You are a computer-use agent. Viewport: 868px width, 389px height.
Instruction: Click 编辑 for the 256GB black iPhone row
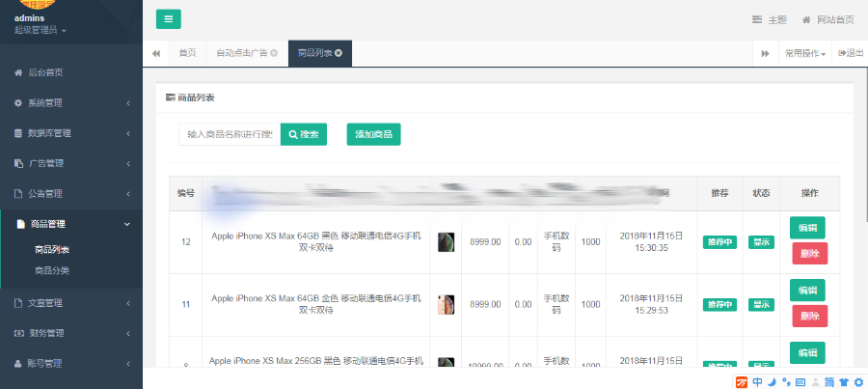point(807,353)
